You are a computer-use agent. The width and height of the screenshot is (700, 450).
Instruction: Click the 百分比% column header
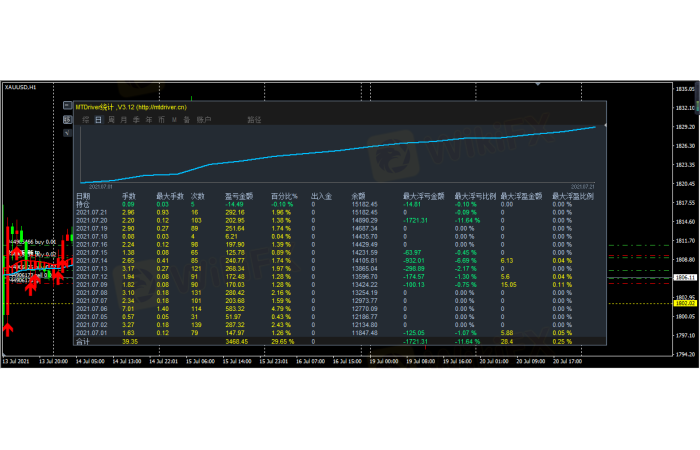coord(284,196)
